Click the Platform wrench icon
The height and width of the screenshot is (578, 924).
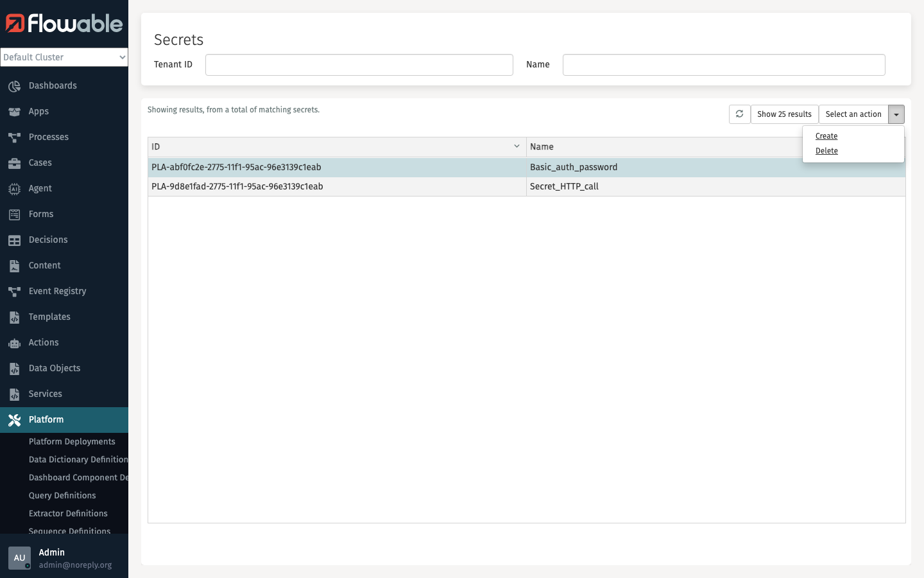(x=14, y=420)
